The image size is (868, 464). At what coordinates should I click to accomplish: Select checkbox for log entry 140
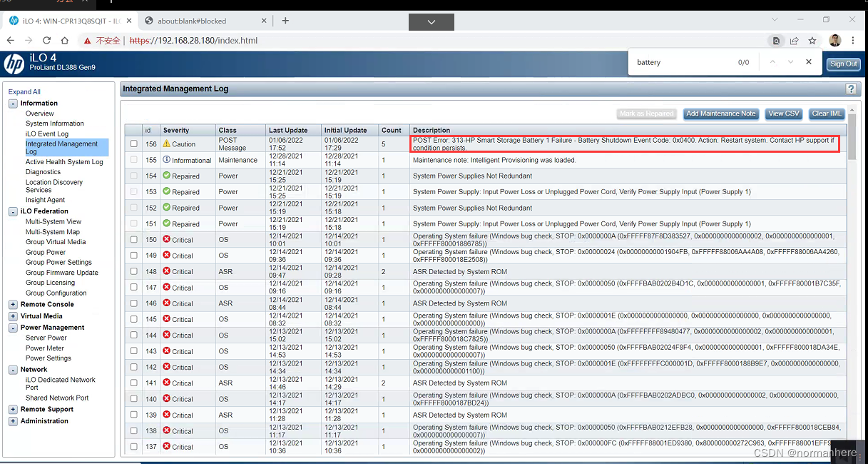coord(133,399)
